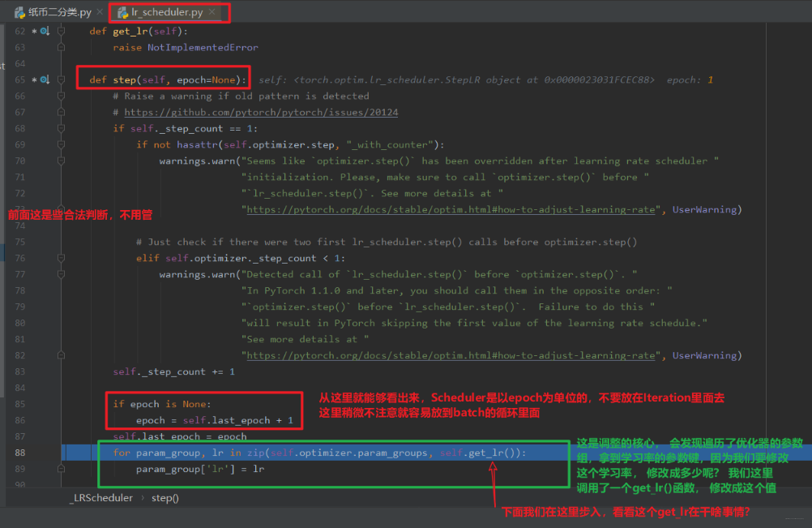812x528 pixels.
Task: Click the 'Detected call of' warning string
Action: click(440, 274)
